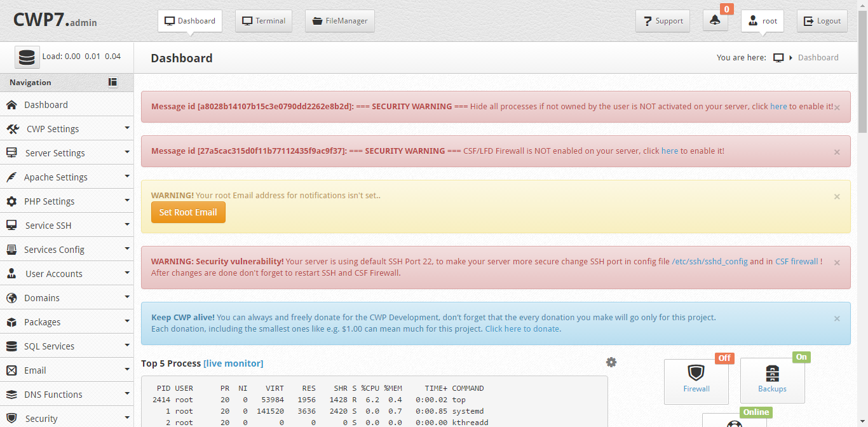The image size is (868, 427).
Task: Open SQL Services in the navigation
Action: 67,346
